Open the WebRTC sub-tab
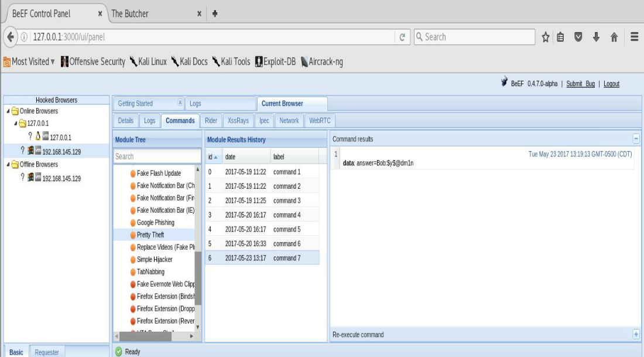 point(320,121)
